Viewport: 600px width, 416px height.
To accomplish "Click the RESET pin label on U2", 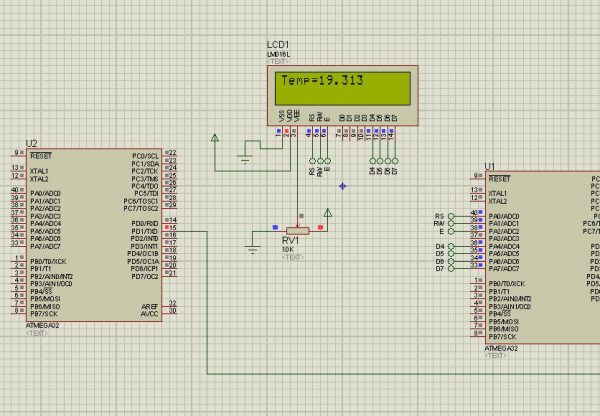I will click(41, 156).
